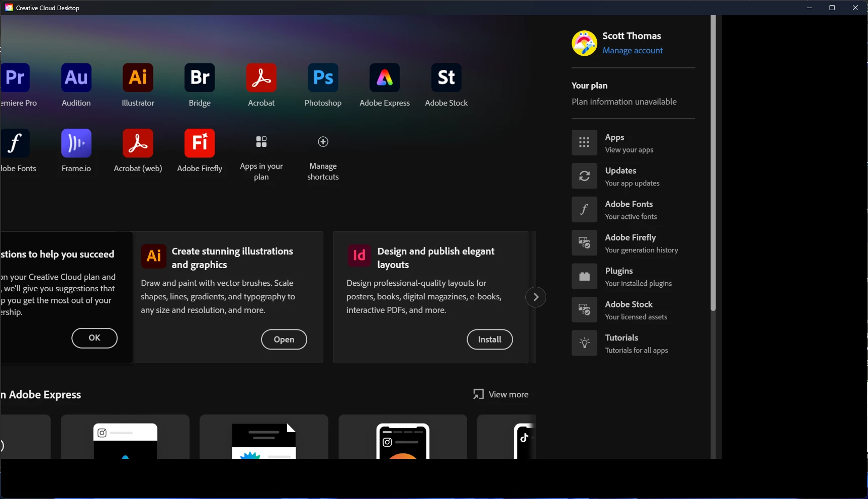The height and width of the screenshot is (499, 868).
Task: Click Scott Thomas profile avatar
Action: pos(585,43)
